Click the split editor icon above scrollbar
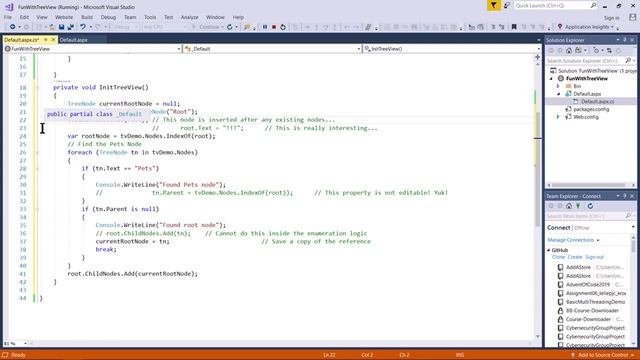 [538, 57]
